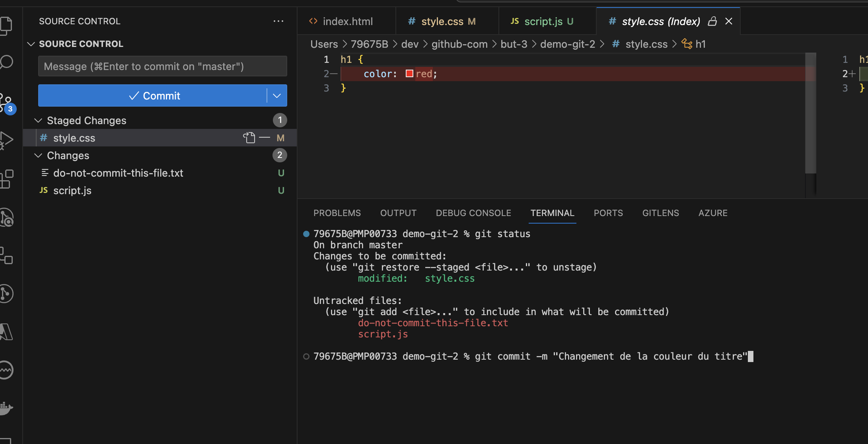Click the Staged Changes count badge 1
Viewport: 868px width, 444px height.
point(280,120)
